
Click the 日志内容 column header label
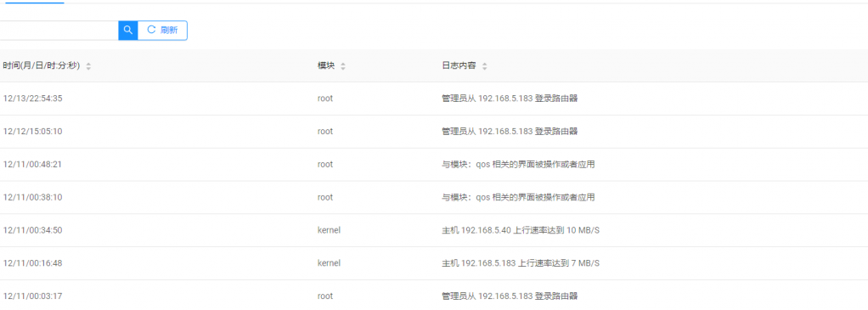(x=459, y=66)
